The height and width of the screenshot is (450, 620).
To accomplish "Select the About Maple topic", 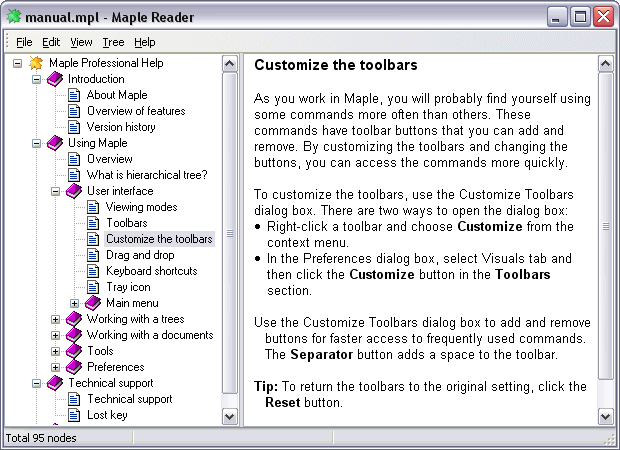I will coord(117,95).
